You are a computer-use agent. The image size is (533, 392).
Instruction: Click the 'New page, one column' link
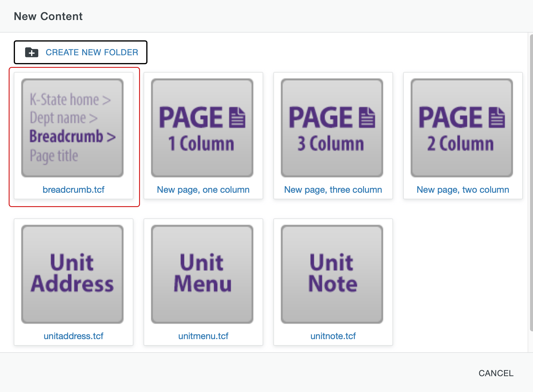203,190
